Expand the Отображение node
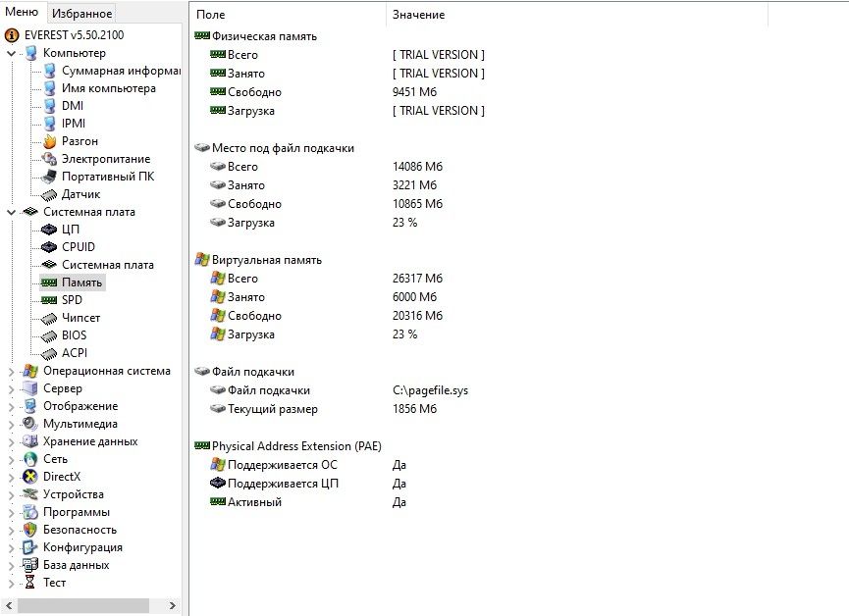 click(11, 406)
